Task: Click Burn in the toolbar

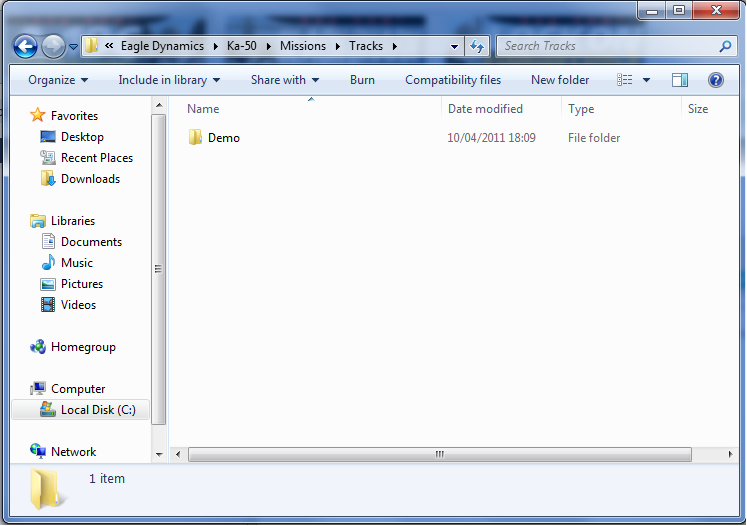Action: pyautogui.click(x=362, y=80)
